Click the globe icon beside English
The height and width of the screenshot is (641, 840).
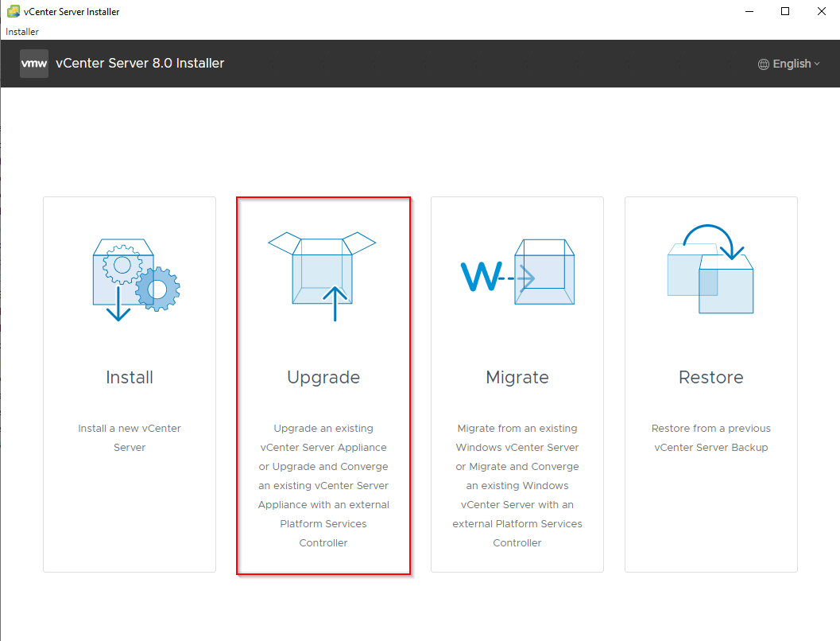click(x=764, y=64)
